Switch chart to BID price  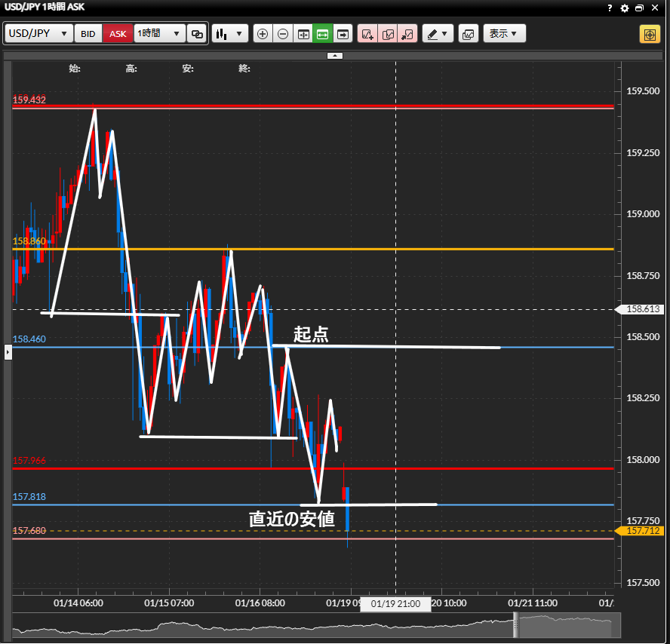(88, 34)
